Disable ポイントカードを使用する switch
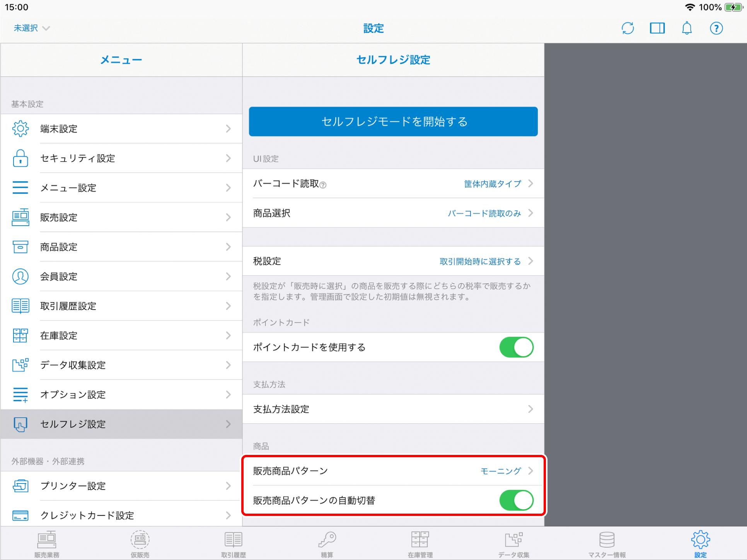Image resolution: width=747 pixels, height=560 pixels. pos(516,347)
